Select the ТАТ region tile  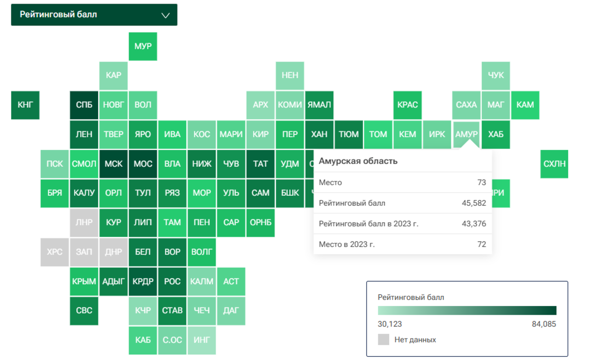tap(260, 164)
